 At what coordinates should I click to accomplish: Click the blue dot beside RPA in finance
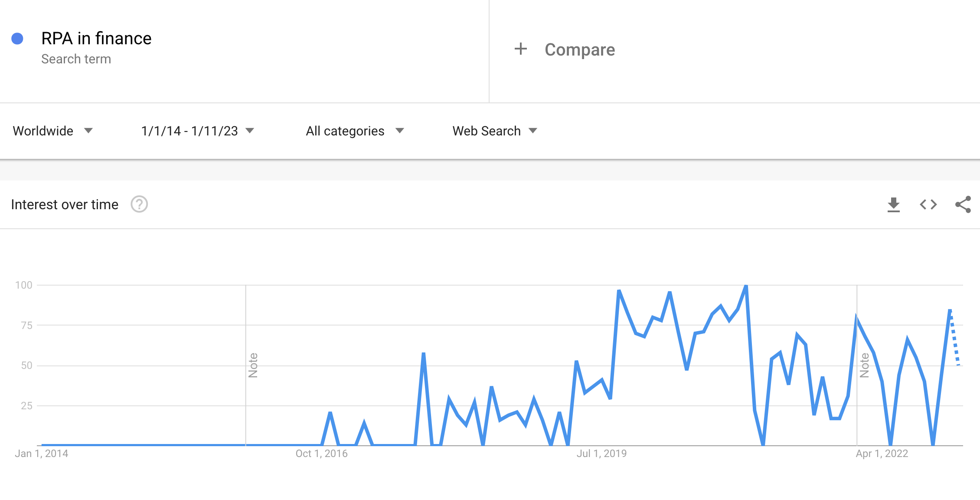(x=17, y=39)
